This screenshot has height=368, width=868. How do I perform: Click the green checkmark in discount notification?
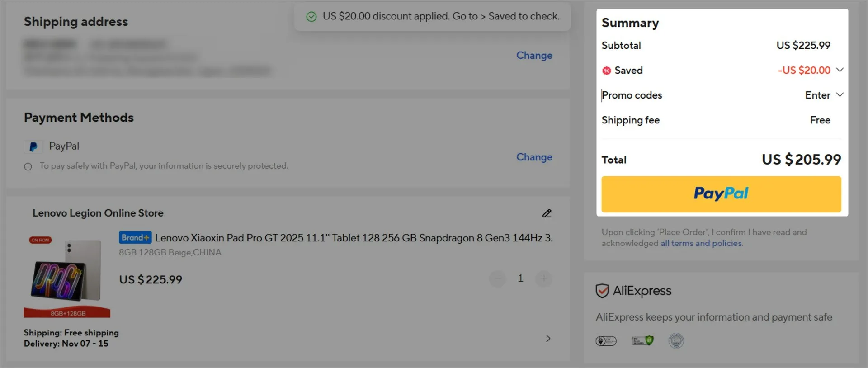coord(311,17)
